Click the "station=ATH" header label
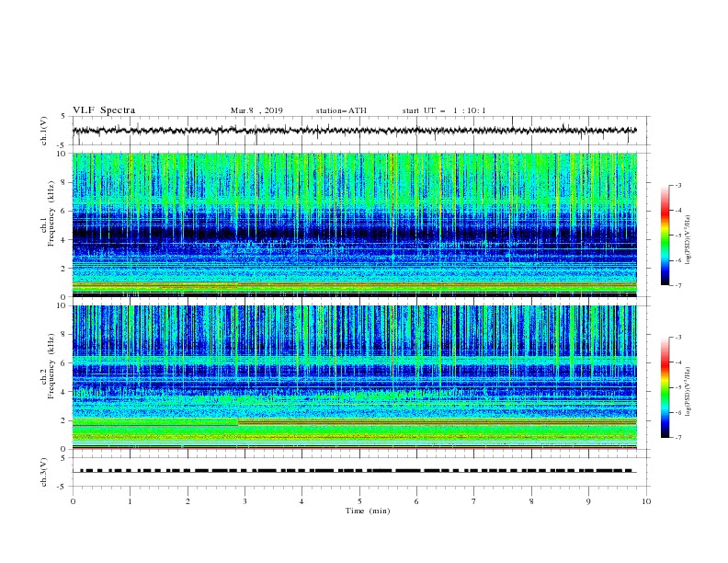 tap(341, 110)
